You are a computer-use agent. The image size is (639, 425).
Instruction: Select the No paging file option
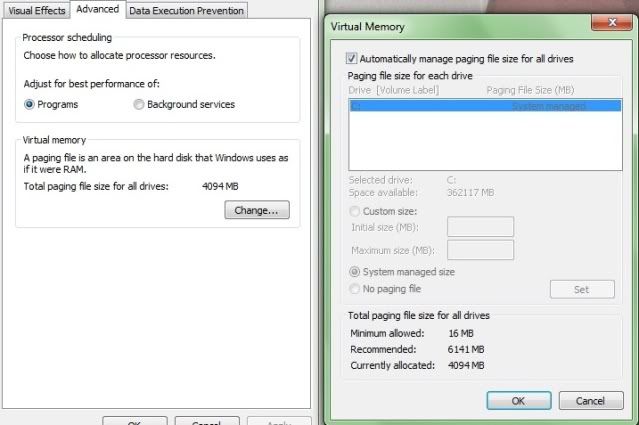[x=355, y=289]
